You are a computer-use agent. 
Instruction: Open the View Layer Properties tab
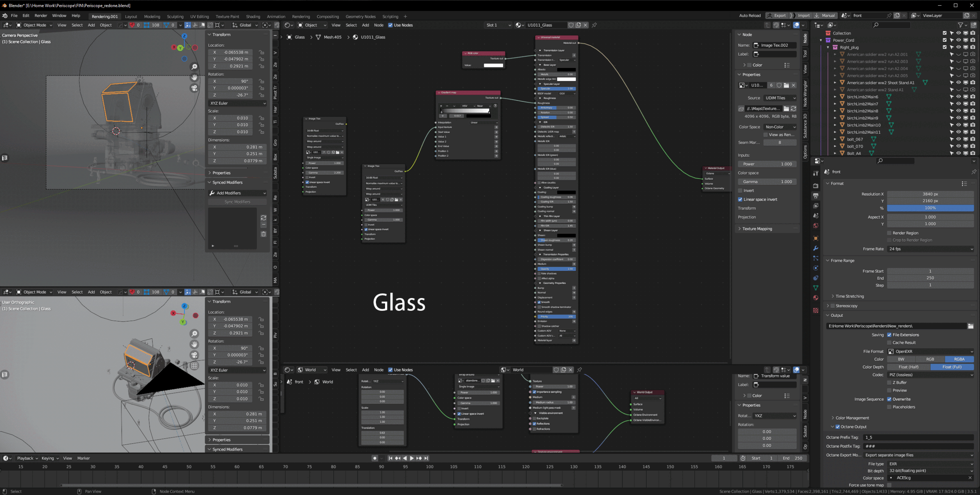tap(816, 205)
